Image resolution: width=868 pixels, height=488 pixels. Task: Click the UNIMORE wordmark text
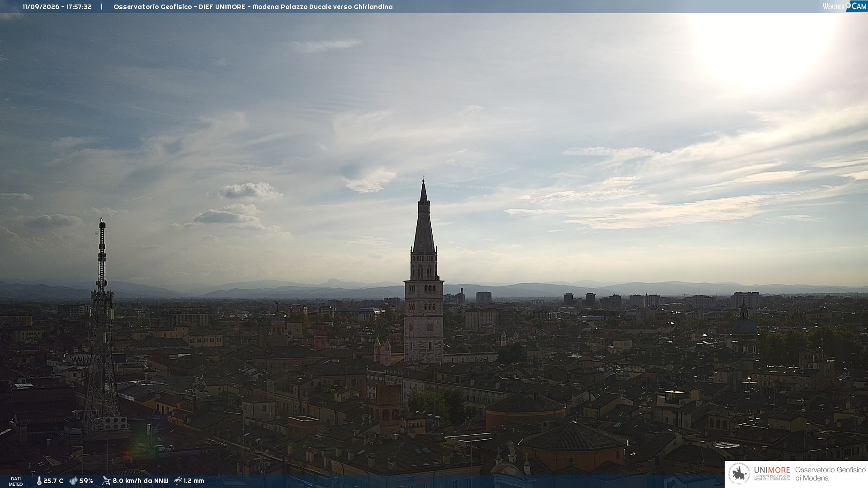tap(772, 470)
